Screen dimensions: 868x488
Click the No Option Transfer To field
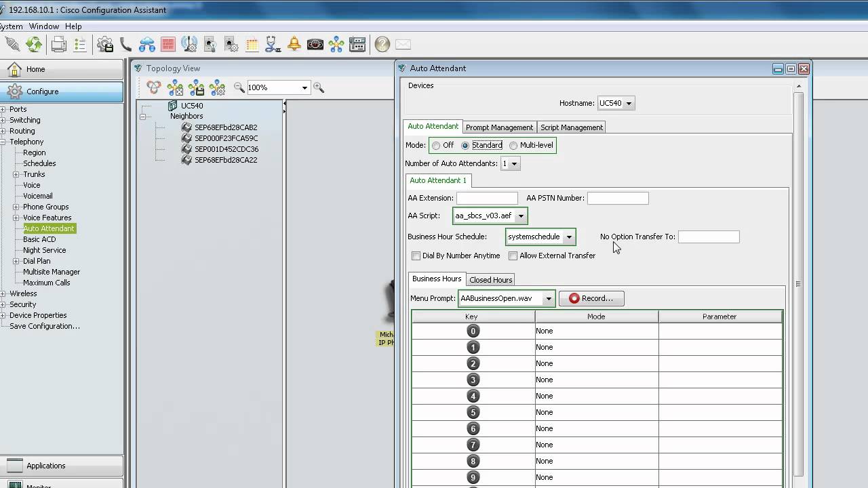709,237
